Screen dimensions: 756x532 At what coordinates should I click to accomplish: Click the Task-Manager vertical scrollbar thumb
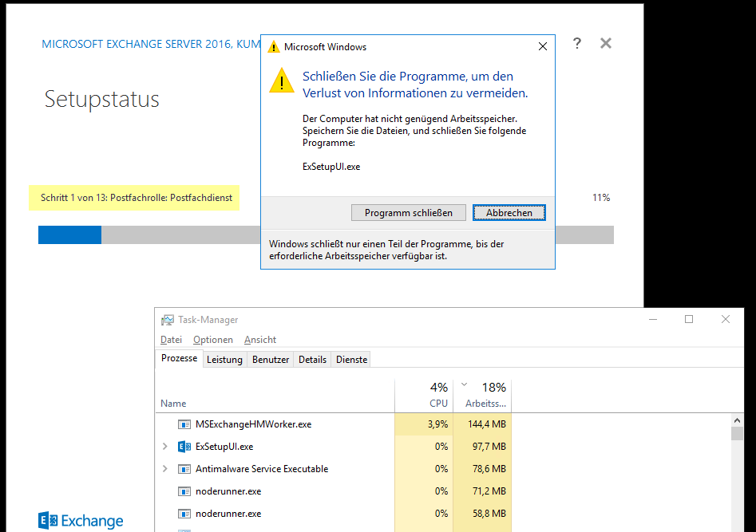[737, 433]
